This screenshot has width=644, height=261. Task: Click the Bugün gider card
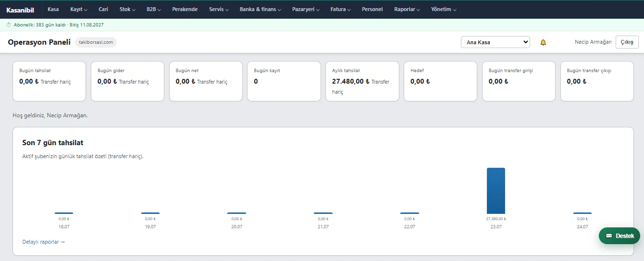[x=127, y=81]
